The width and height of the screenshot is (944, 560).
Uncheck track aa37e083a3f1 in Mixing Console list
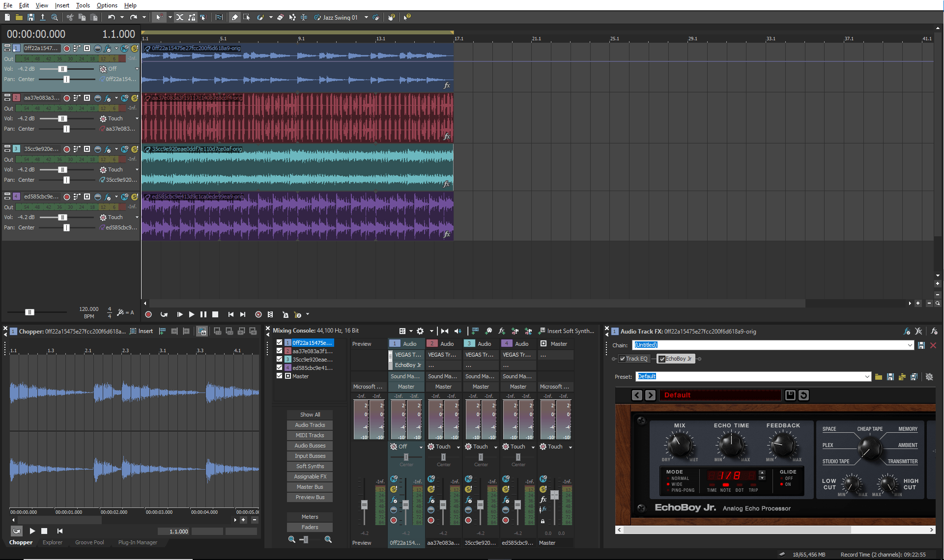pos(280,351)
